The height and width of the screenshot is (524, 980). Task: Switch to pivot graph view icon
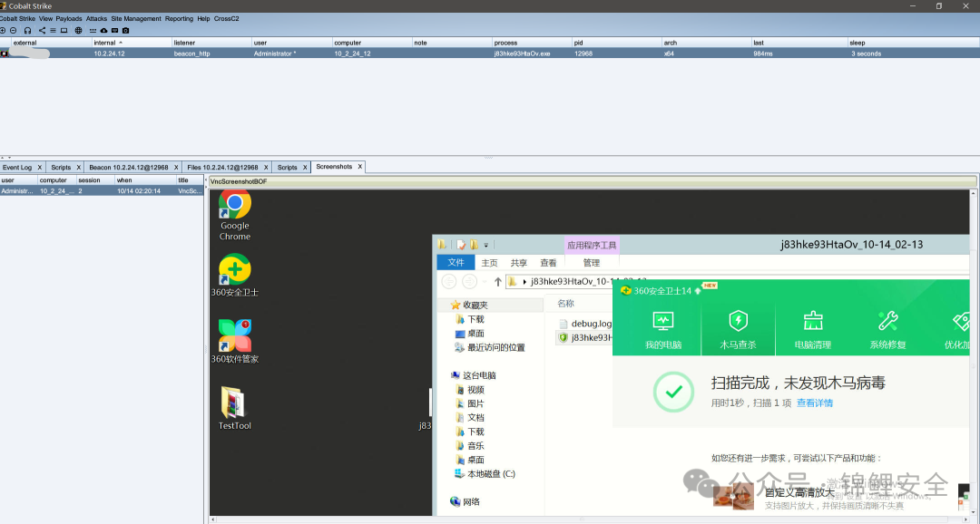tap(42, 30)
